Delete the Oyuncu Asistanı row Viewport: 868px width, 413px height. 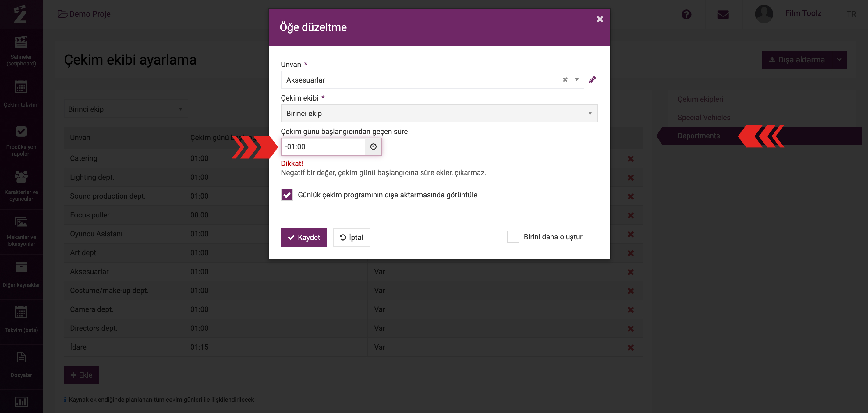click(x=631, y=234)
